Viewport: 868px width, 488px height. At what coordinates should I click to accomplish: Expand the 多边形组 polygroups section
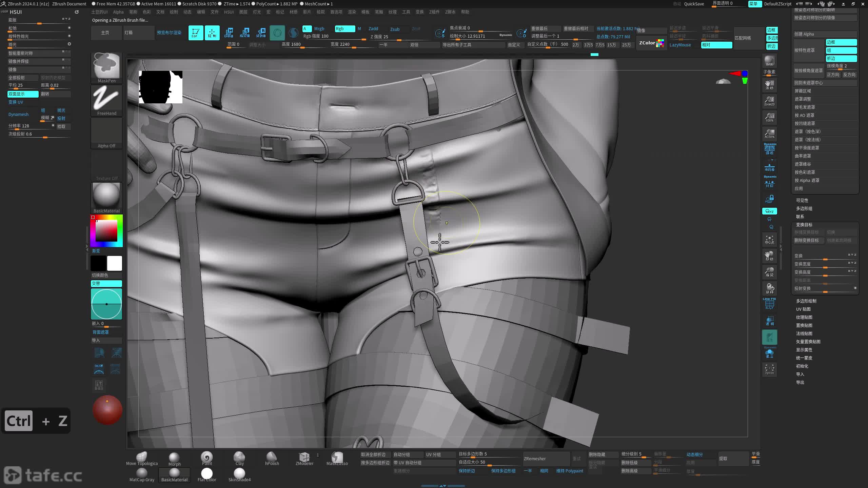tap(804, 208)
